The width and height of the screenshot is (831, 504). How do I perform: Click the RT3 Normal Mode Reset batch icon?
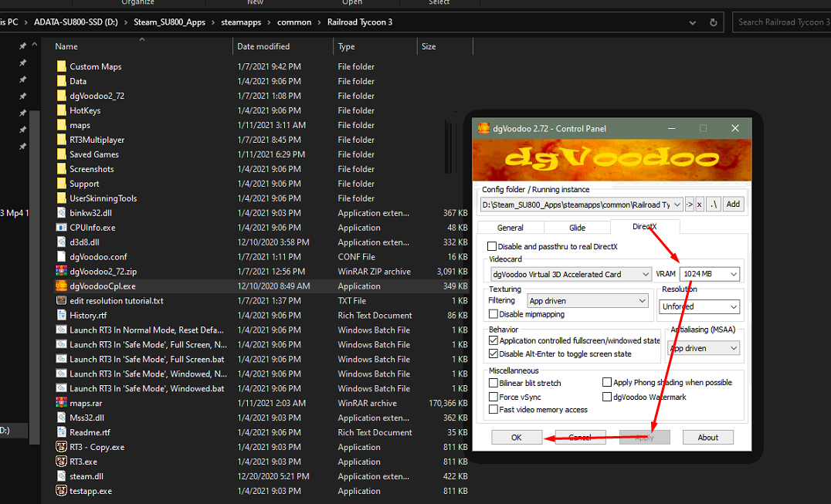pyautogui.click(x=62, y=330)
